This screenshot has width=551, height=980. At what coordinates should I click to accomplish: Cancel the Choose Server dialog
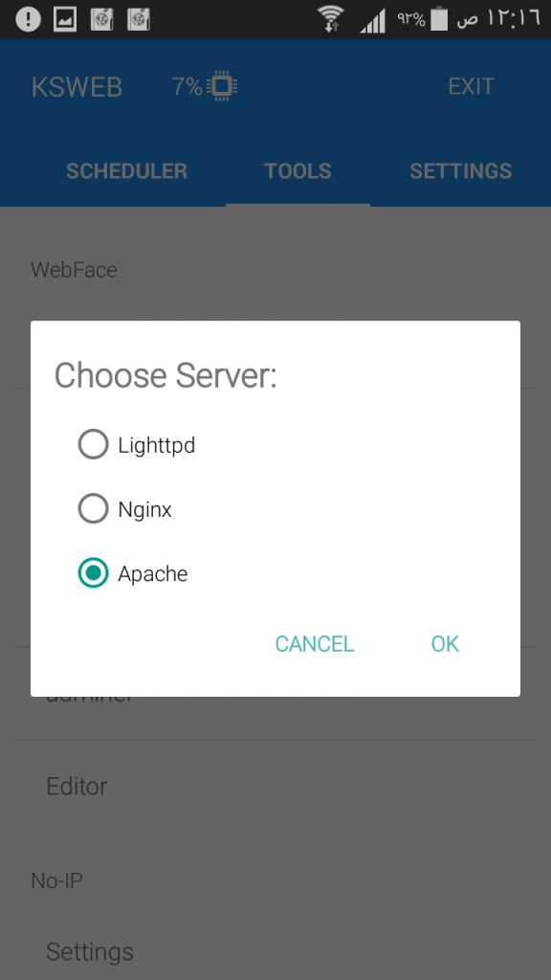(x=314, y=644)
